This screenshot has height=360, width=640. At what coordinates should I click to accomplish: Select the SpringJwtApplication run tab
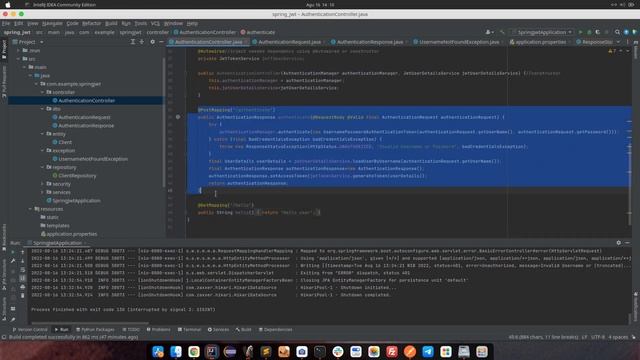(57, 243)
